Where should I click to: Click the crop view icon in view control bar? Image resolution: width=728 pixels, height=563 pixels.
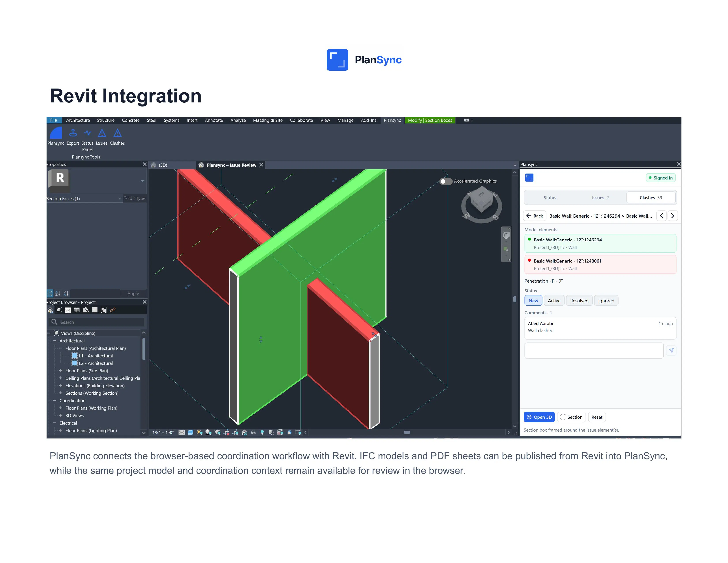pyautogui.click(x=227, y=432)
